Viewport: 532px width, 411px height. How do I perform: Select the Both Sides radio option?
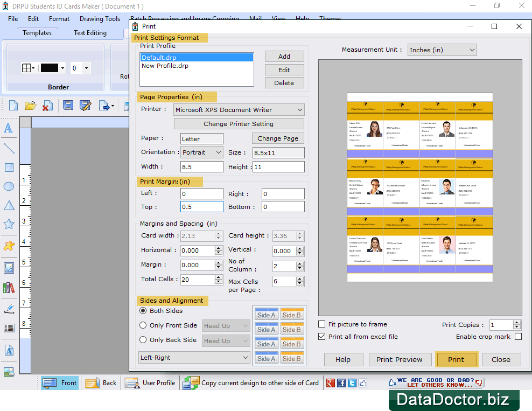coord(143,311)
